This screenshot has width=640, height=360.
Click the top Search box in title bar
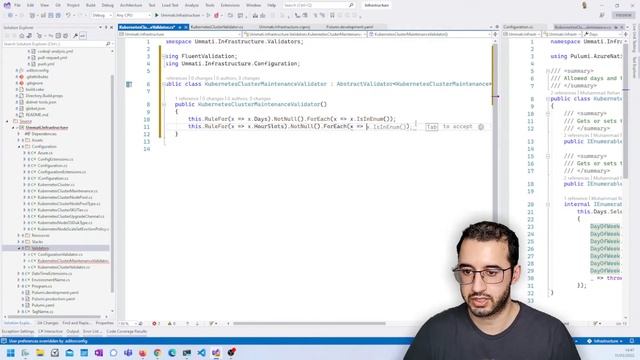(318, 5)
